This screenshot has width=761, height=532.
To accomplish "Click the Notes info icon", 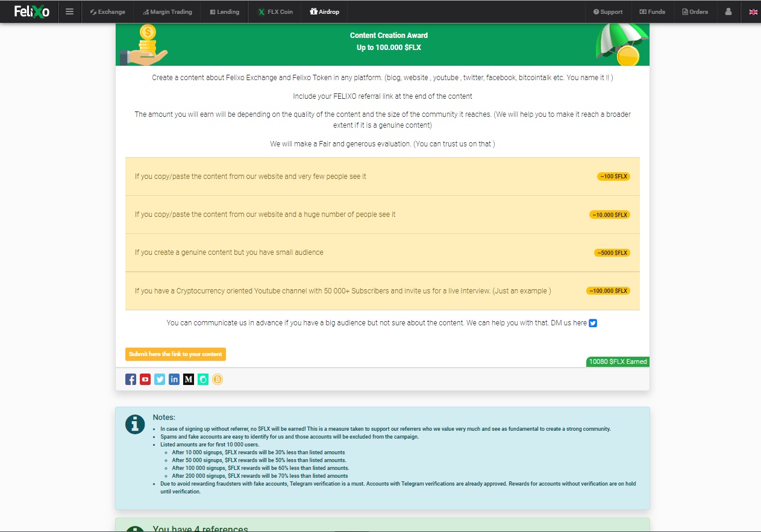I will click(135, 424).
